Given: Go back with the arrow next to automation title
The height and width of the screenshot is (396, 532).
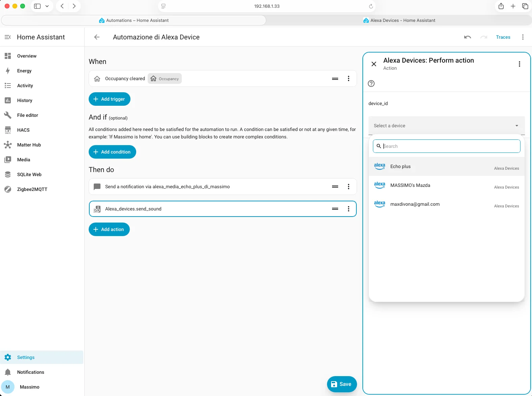Looking at the screenshot, I should (x=97, y=37).
